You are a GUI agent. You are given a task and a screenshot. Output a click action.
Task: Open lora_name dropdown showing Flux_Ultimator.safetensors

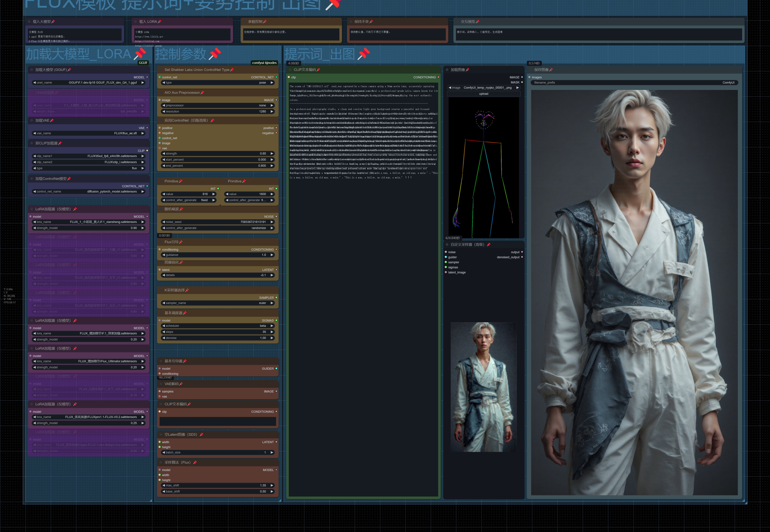(89, 361)
